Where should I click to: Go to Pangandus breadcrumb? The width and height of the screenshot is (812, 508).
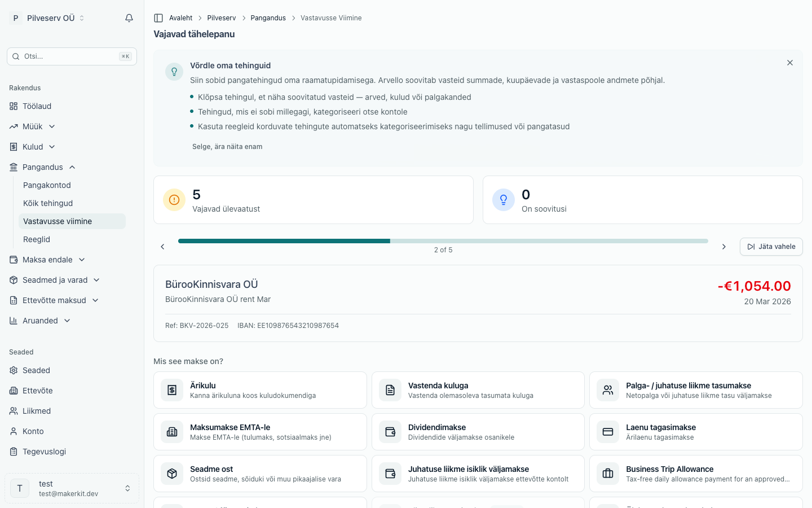point(268,18)
